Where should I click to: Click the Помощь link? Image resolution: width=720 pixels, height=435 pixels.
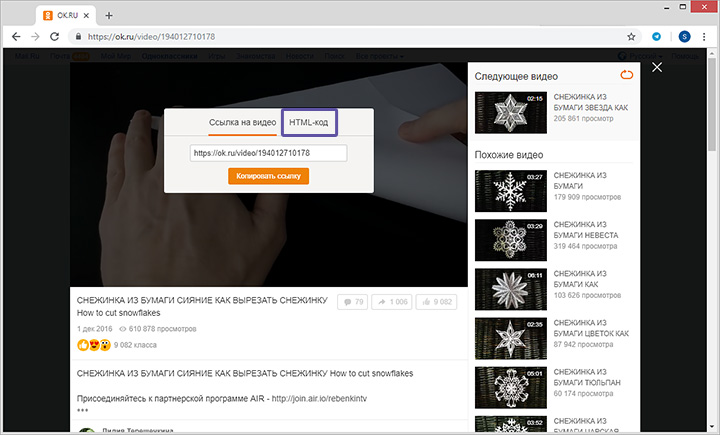685,56
